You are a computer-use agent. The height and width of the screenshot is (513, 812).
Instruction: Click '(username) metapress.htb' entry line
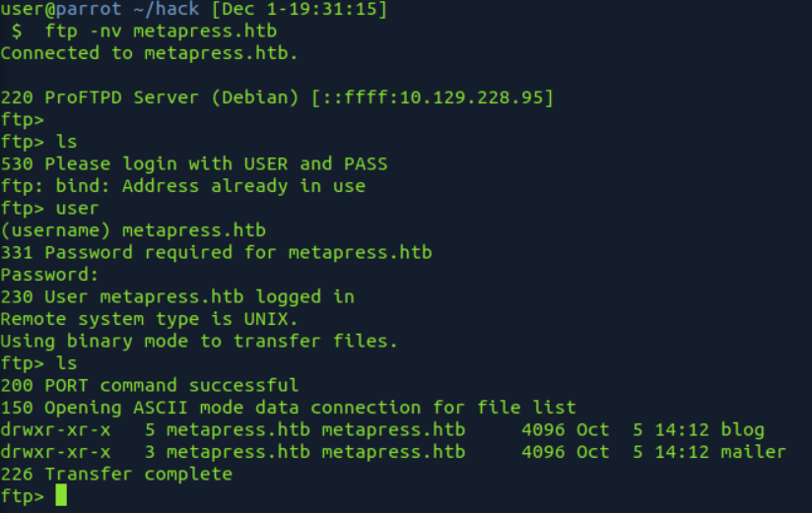(133, 230)
